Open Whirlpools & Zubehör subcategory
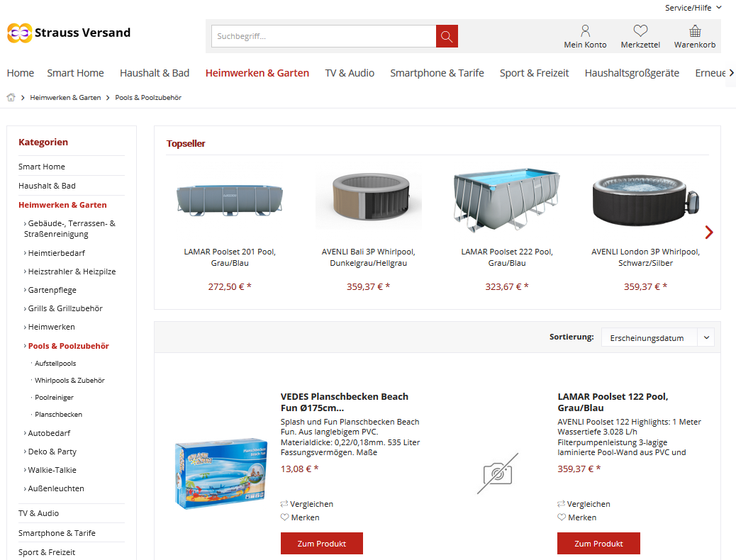The height and width of the screenshot is (560, 736). click(x=69, y=380)
